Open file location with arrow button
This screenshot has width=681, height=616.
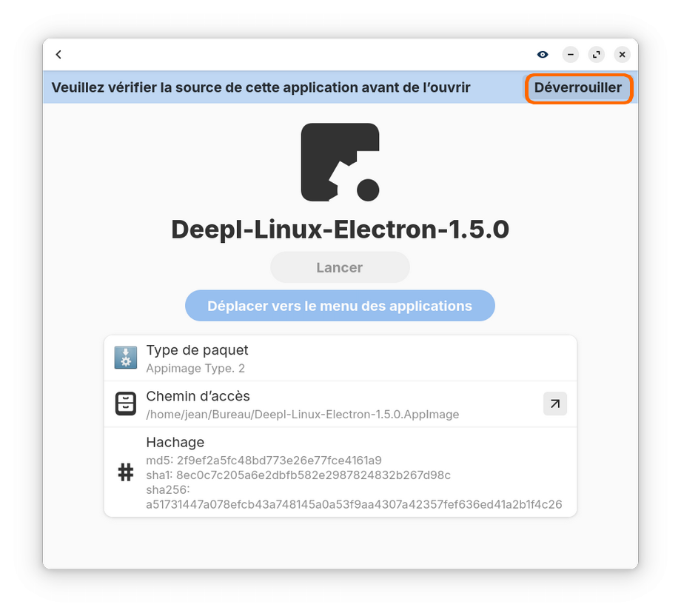[555, 404]
